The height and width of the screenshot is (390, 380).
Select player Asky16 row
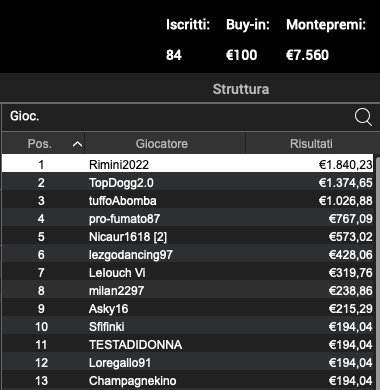[x=188, y=308]
